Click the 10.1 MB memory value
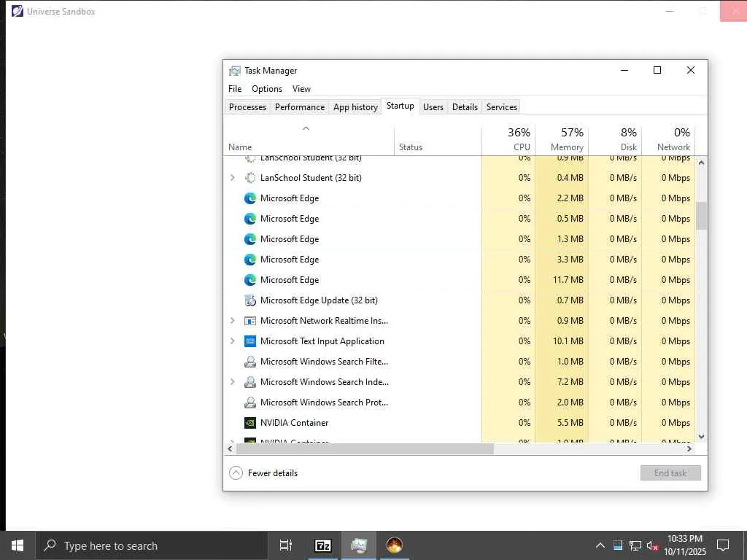 pyautogui.click(x=568, y=341)
